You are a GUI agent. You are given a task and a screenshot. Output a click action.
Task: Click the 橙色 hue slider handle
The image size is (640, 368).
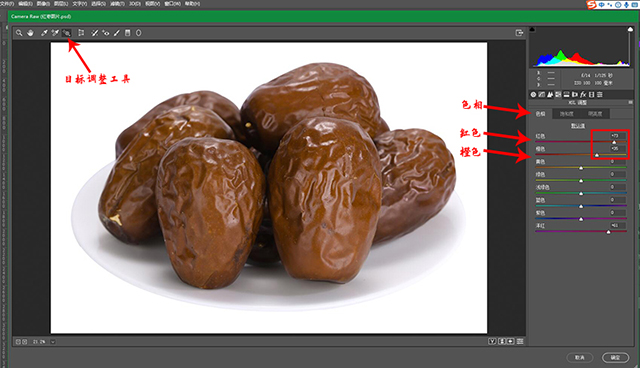[x=597, y=155]
